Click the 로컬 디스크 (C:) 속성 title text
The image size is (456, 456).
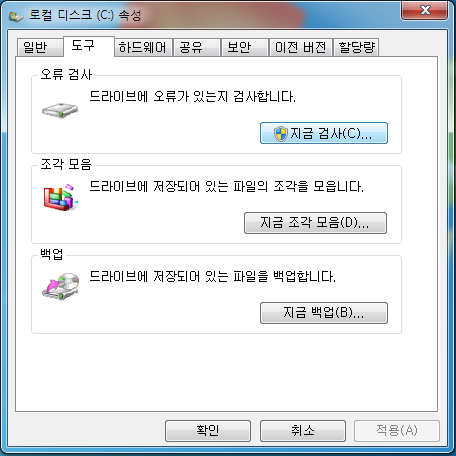(x=85, y=16)
